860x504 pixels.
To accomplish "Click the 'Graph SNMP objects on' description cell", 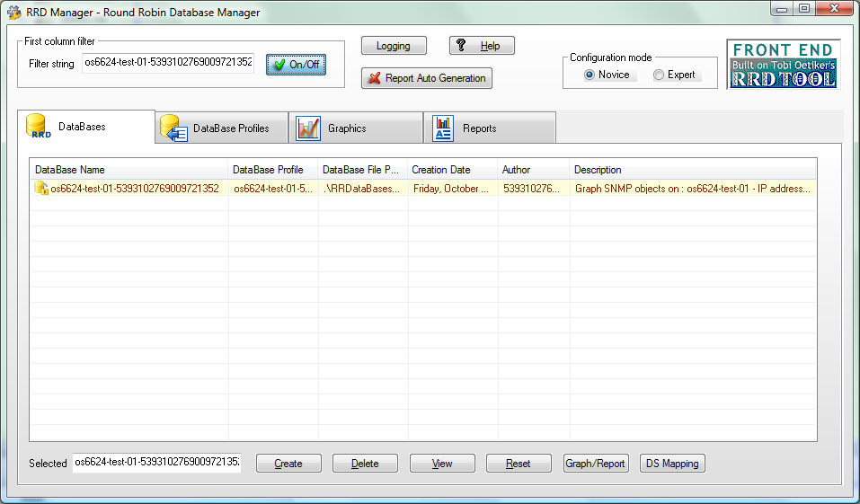I will (693, 188).
